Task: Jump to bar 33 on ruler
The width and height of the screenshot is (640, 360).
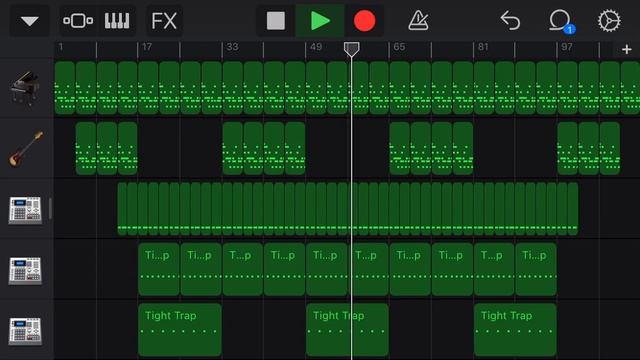Action: point(232,47)
